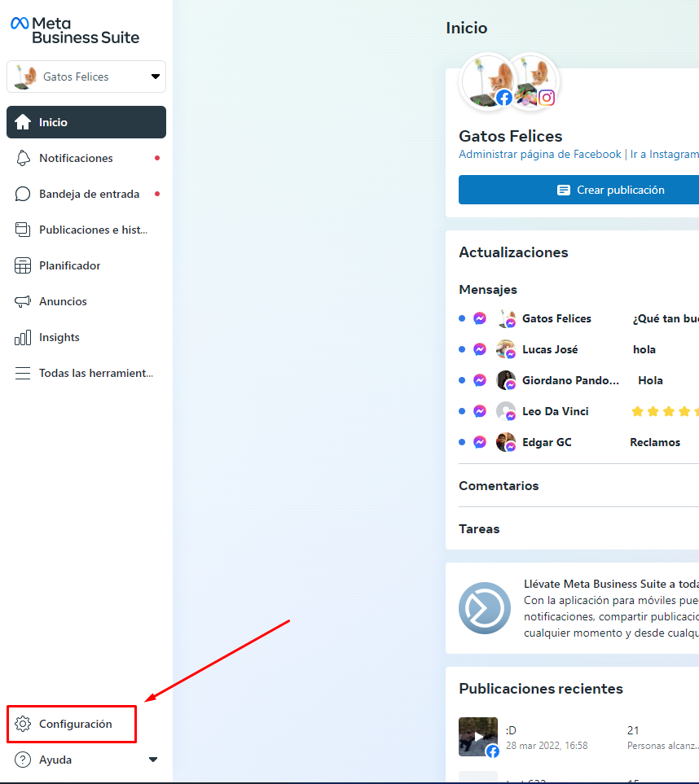This screenshot has width=699, height=784.
Task: Click the Ayuda question mark icon
Action: coord(23,760)
